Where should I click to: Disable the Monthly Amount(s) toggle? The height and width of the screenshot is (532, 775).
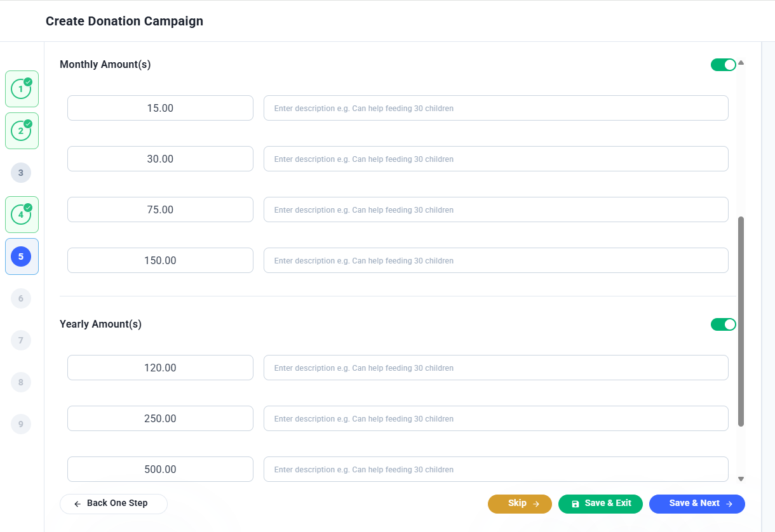pos(724,65)
